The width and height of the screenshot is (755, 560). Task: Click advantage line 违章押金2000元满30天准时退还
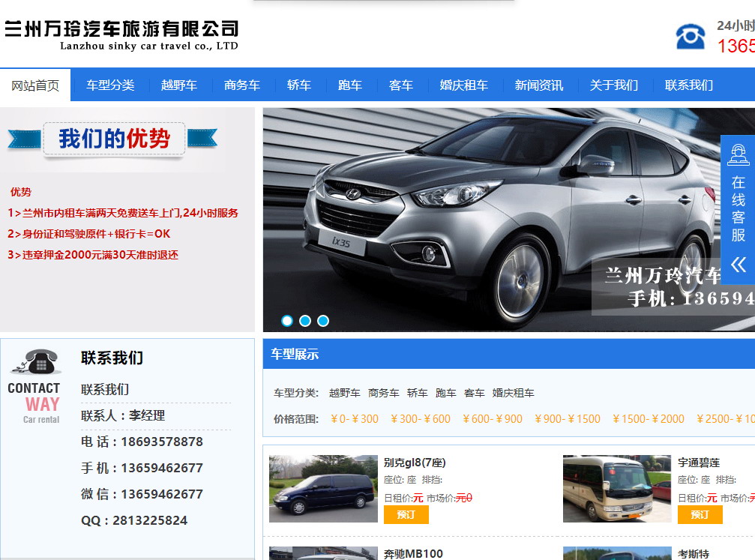93,255
